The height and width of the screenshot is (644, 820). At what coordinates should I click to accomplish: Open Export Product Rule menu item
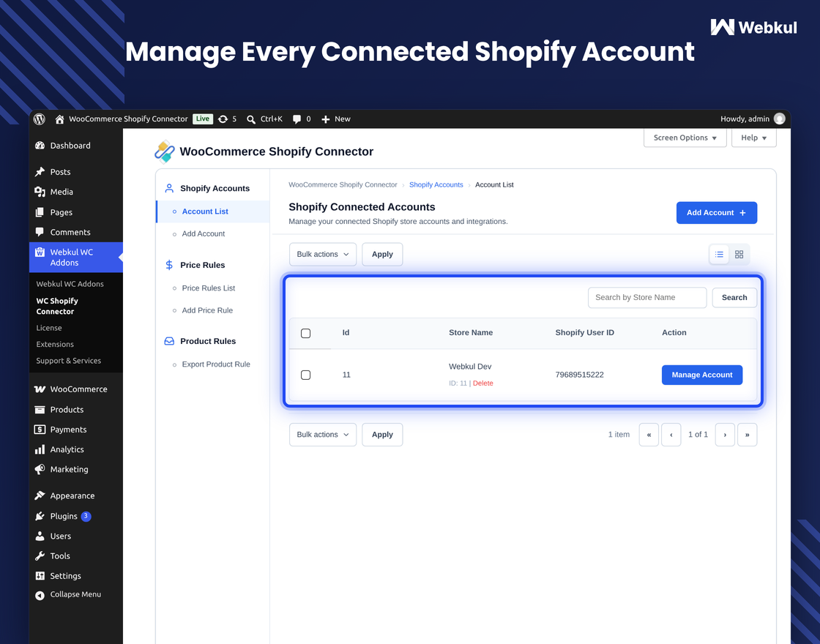click(216, 364)
